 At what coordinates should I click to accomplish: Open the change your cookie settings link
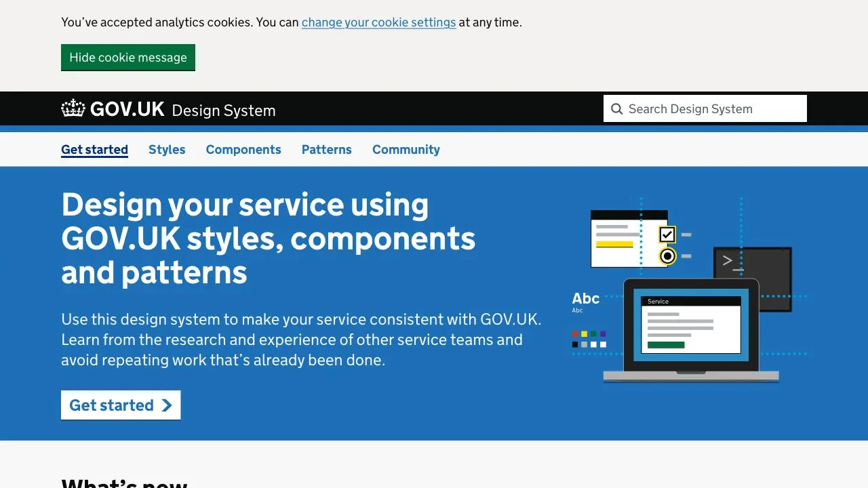[x=378, y=22]
